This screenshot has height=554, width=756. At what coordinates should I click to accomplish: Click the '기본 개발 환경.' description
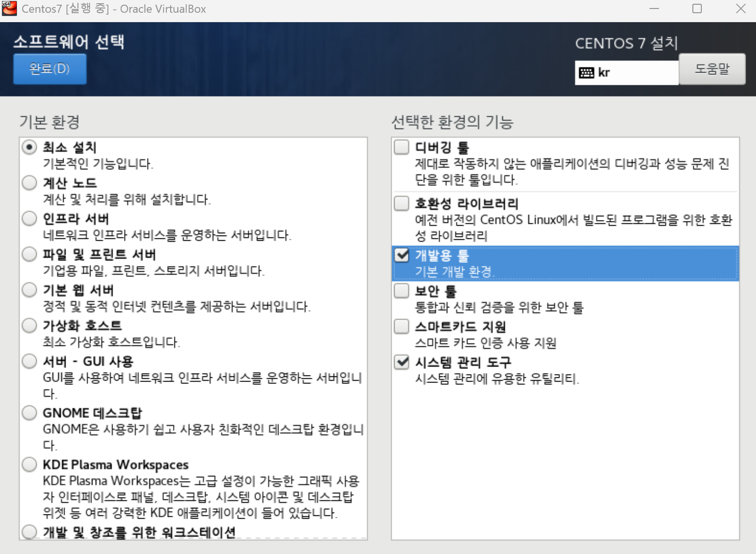coord(455,272)
